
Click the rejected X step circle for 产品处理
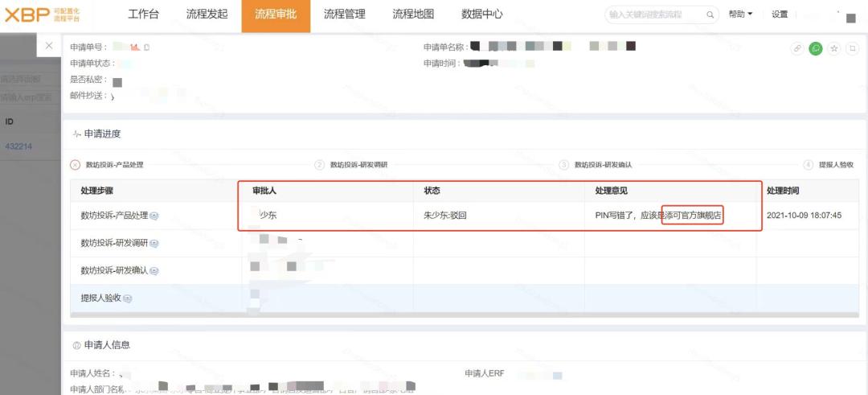tap(76, 165)
